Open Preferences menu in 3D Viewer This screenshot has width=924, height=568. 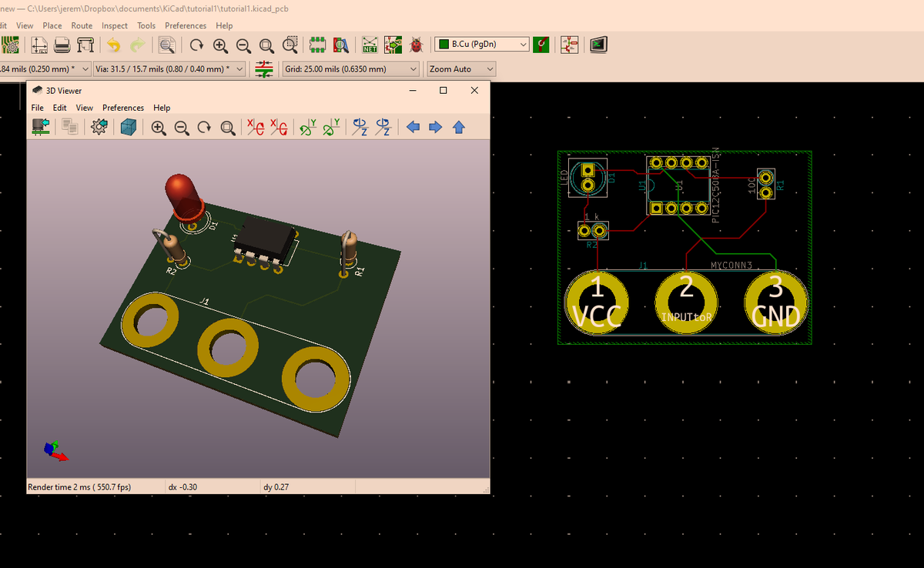[123, 108]
